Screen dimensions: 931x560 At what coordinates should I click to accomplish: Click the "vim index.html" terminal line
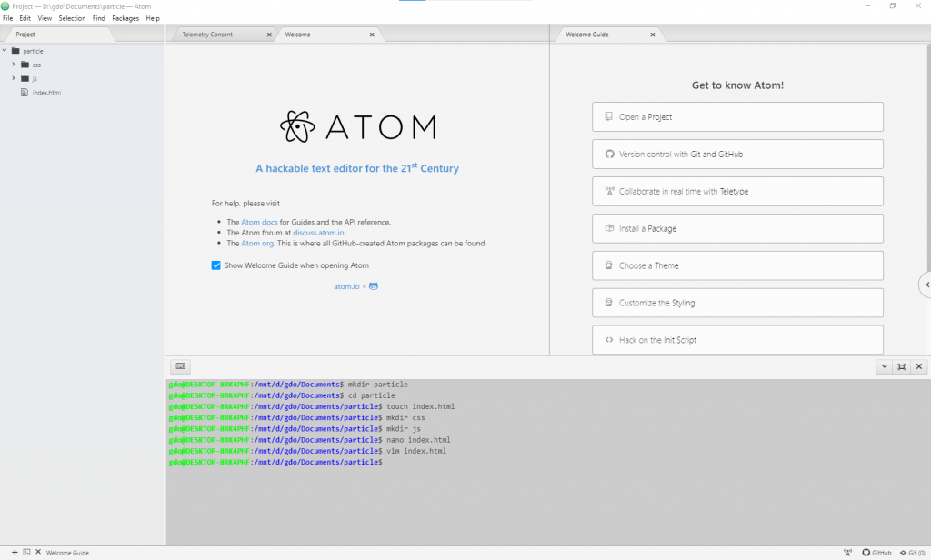[307, 451]
